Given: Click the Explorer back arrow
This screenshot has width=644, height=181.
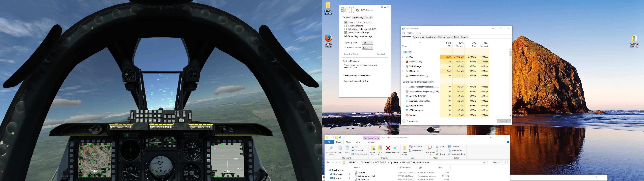Looking at the screenshot, I should click(x=328, y=163).
